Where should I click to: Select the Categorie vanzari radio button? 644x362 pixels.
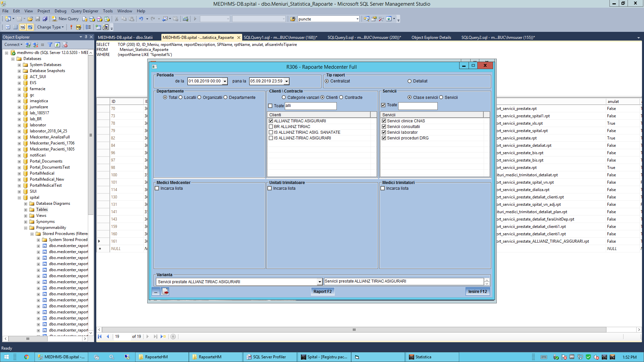pyautogui.click(x=284, y=98)
